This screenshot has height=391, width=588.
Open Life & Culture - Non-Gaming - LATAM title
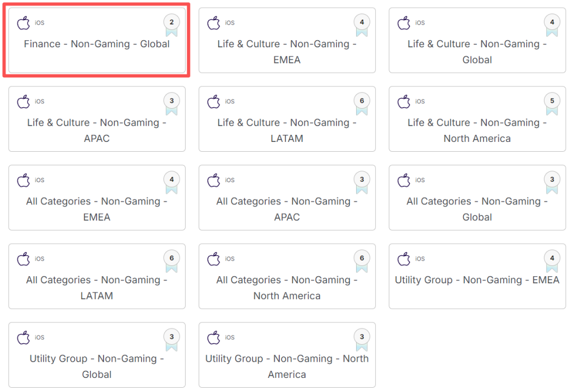coord(287,131)
